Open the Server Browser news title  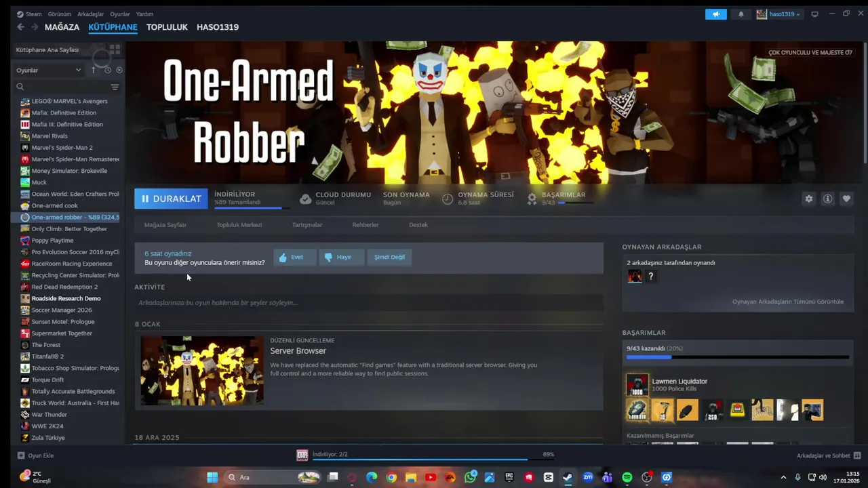298,351
